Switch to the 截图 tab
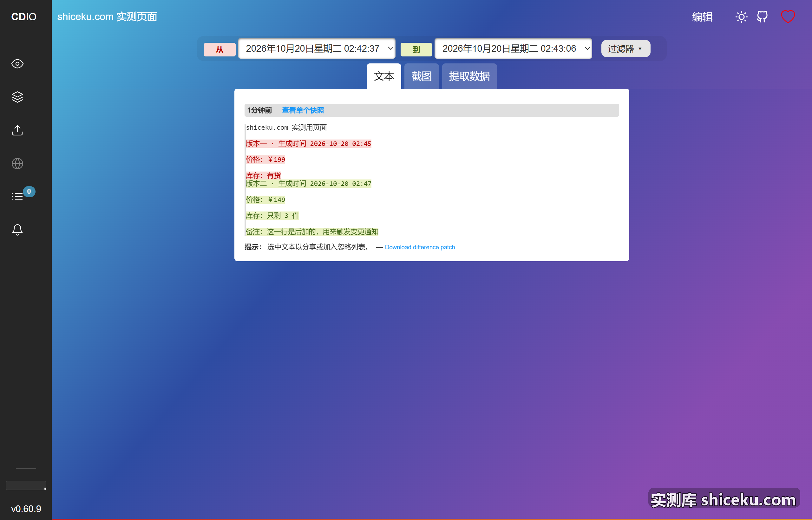 [421, 76]
